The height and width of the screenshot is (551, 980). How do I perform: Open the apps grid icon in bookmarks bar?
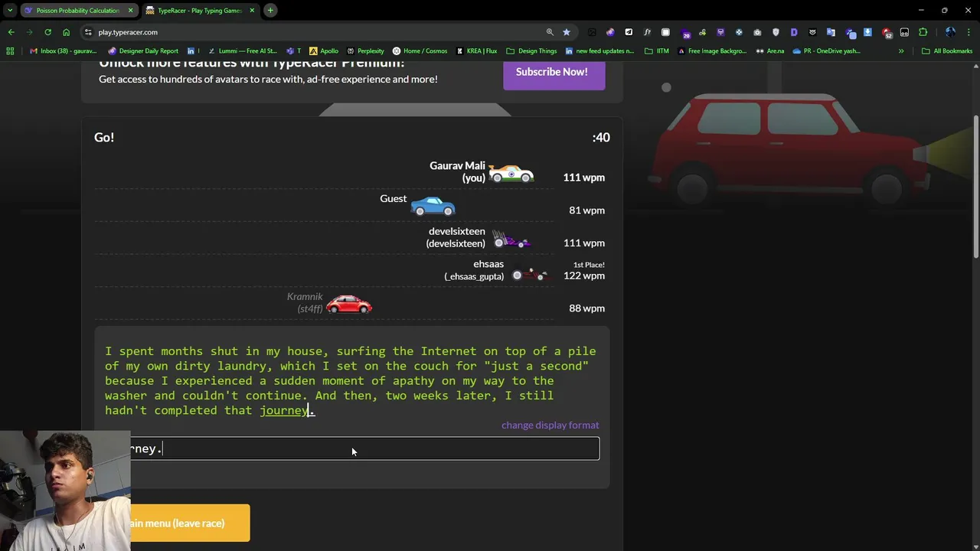(10, 51)
